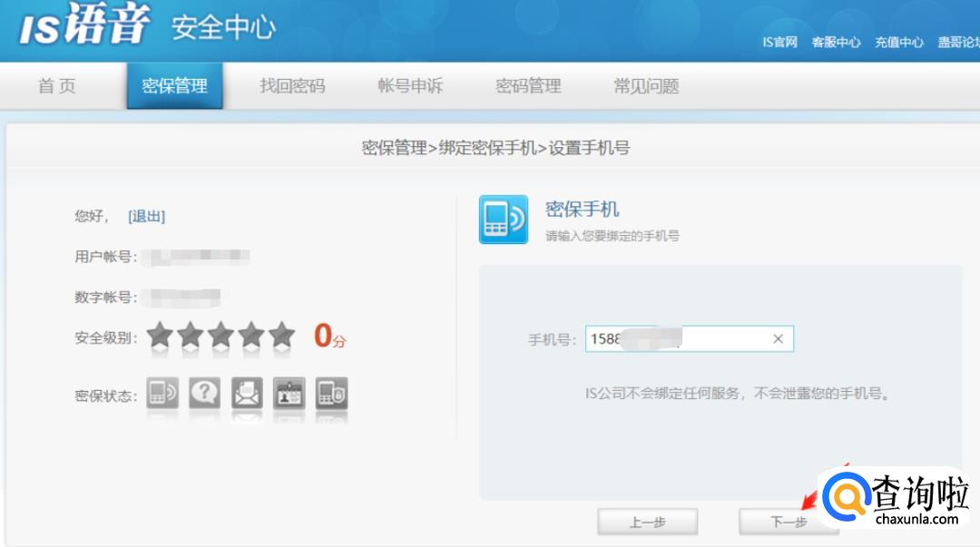Image resolution: width=980 pixels, height=547 pixels.
Task: Click the security question status icon
Action: tap(205, 394)
